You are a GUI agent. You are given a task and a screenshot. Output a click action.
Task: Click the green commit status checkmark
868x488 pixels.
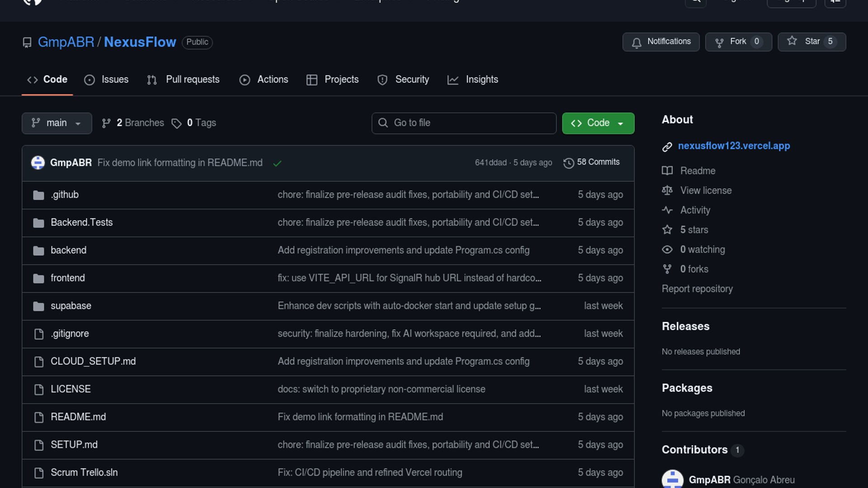[x=277, y=163]
